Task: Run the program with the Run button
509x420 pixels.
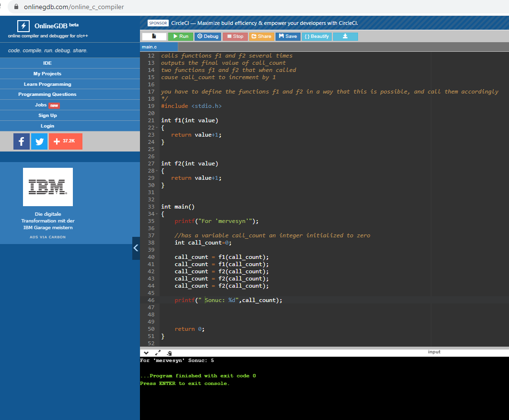Action: tap(181, 36)
